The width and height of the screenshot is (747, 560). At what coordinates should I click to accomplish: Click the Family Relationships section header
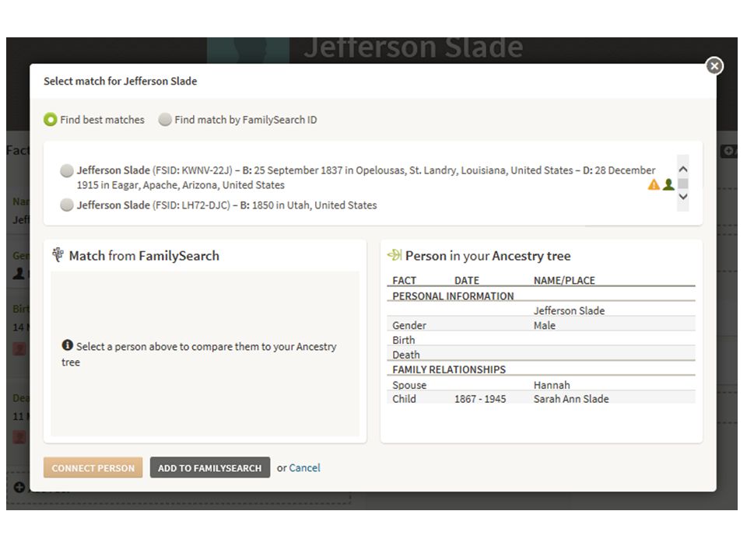click(449, 369)
